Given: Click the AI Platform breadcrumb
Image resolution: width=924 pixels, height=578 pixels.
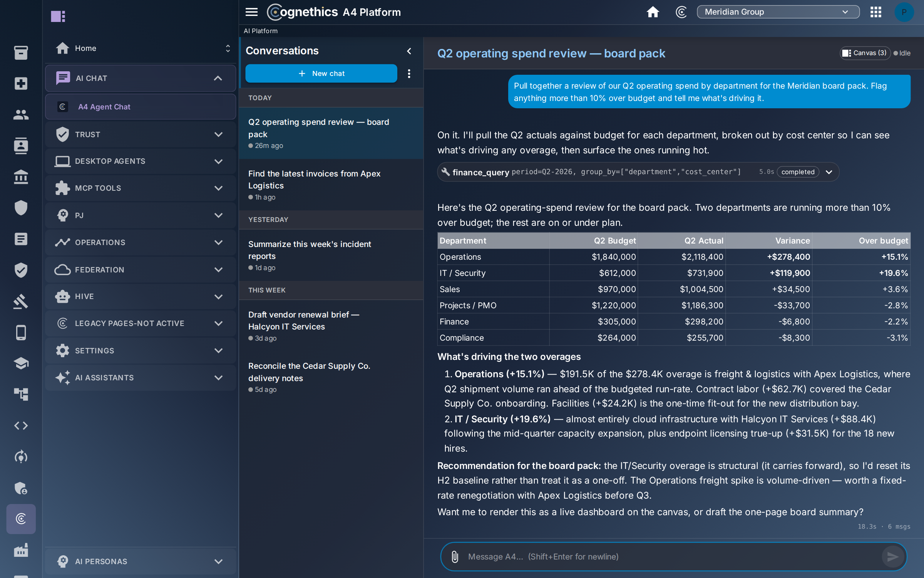Looking at the screenshot, I should [260, 31].
